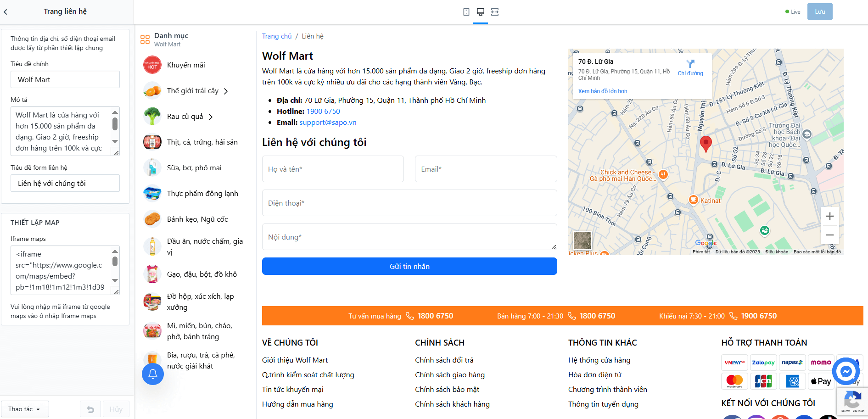Click the Mô tả text area
This screenshot has height=419, width=868.
[65, 131]
